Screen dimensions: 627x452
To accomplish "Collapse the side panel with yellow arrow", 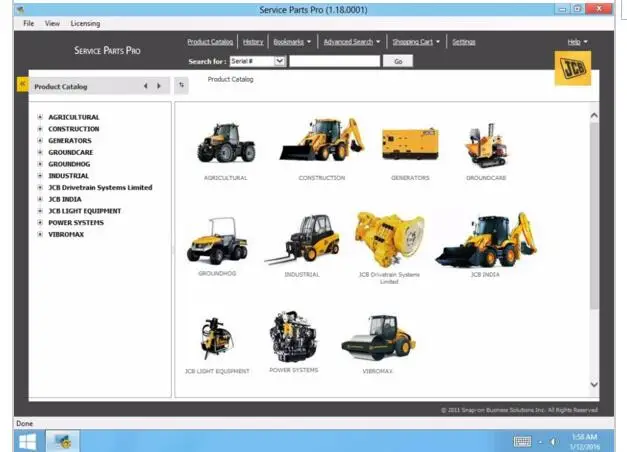I will pos(22,84).
